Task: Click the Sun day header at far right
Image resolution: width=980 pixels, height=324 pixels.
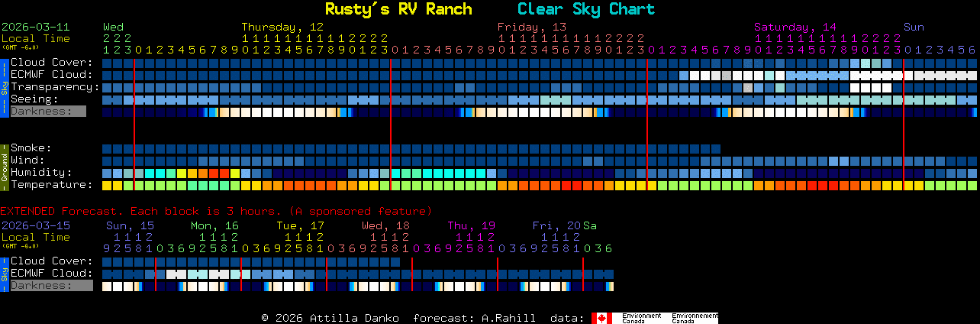Action: tap(914, 27)
